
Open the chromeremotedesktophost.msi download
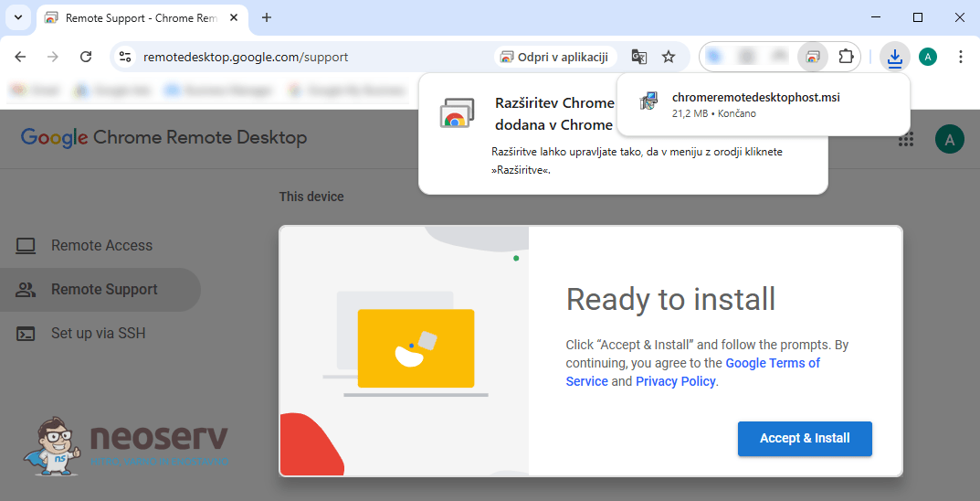pyautogui.click(x=764, y=104)
